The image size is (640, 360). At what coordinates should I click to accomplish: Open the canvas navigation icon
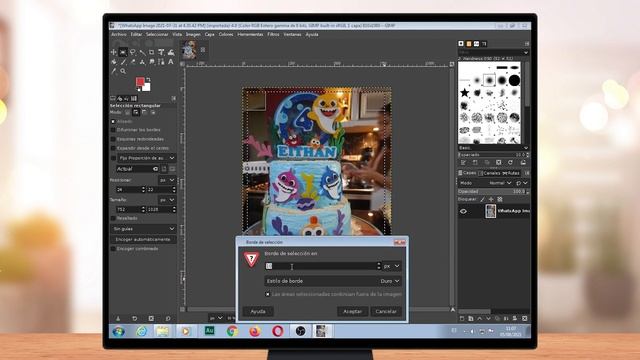(453, 309)
